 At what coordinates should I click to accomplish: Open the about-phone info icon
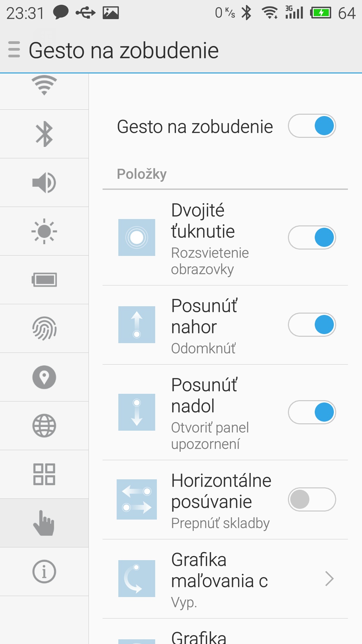[x=44, y=572]
